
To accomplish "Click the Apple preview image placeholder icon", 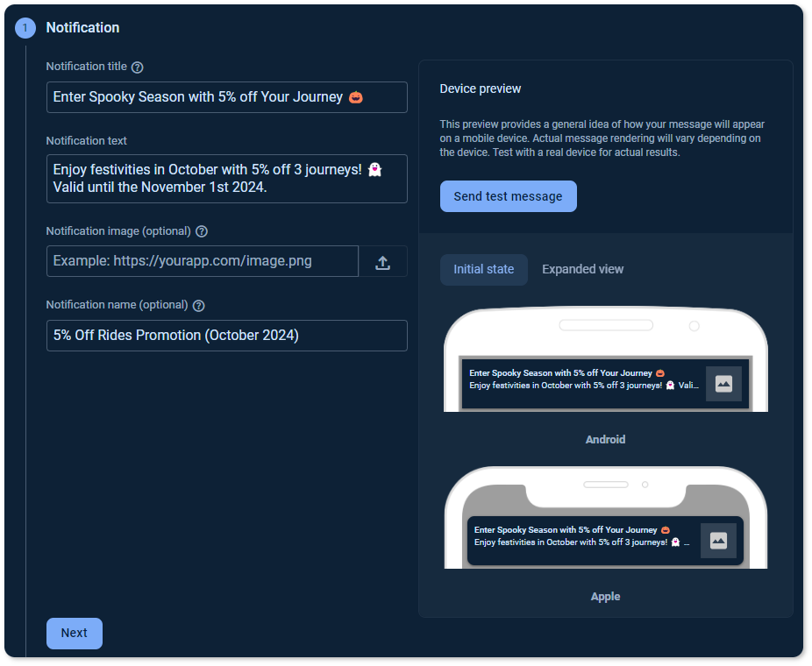I will (x=718, y=542).
